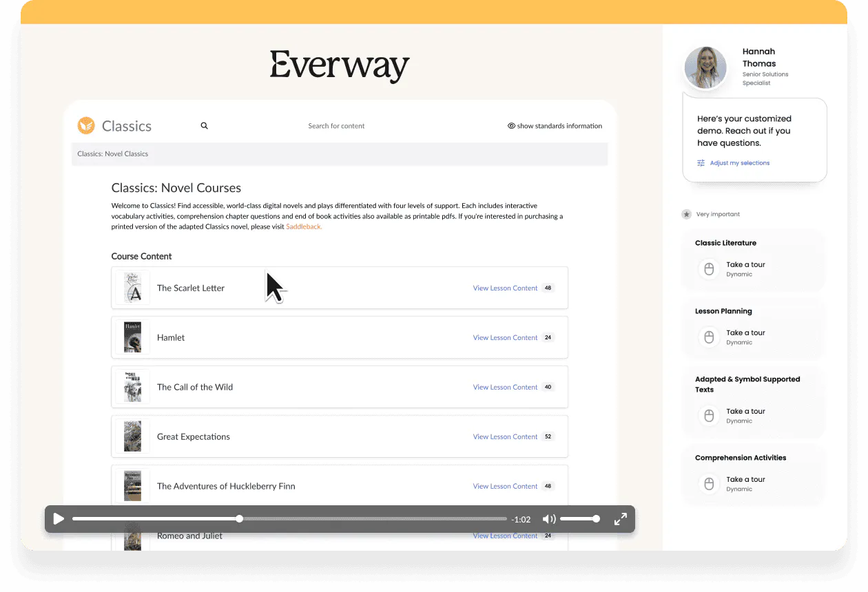
Task: Click the Course Content heading
Action: click(x=141, y=256)
